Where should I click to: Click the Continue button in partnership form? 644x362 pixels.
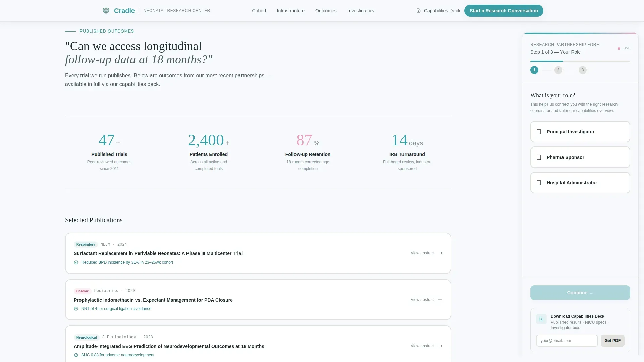[580, 293]
